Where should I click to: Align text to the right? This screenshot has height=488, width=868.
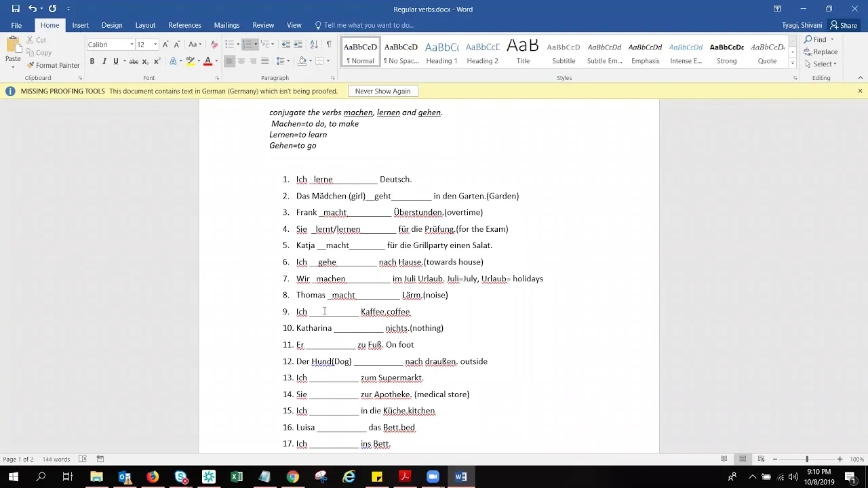pyautogui.click(x=253, y=61)
